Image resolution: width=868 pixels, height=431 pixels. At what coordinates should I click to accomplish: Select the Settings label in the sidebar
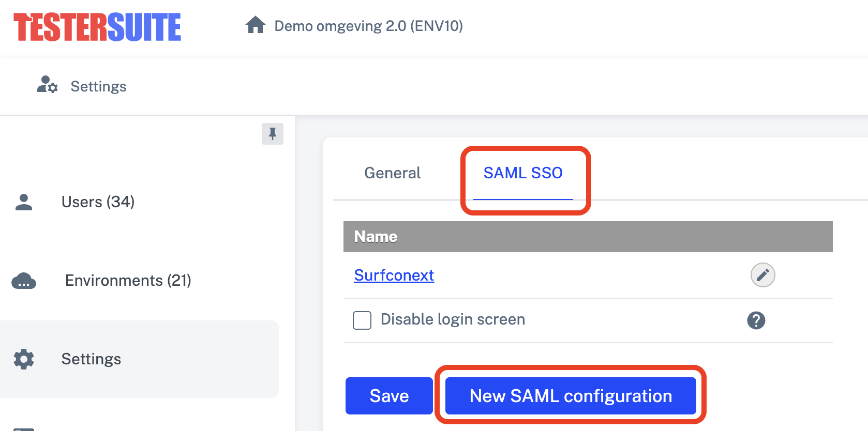pyautogui.click(x=91, y=359)
